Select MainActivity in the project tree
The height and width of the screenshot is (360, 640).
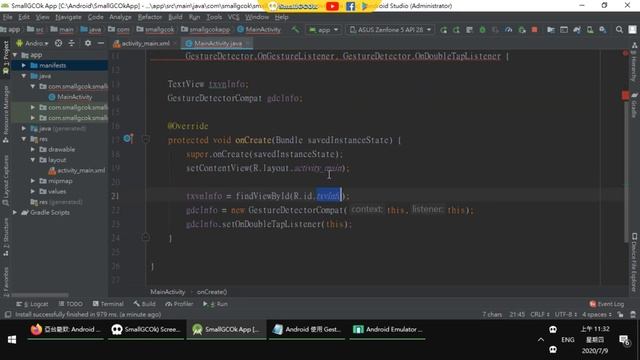pyautogui.click(x=70, y=97)
